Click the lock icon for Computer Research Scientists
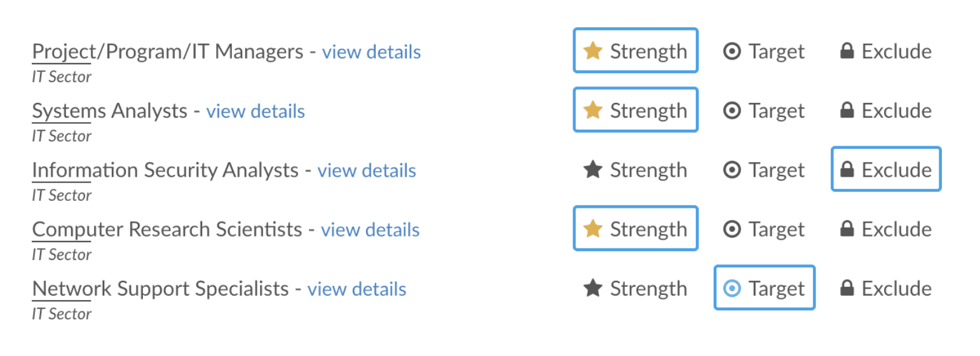This screenshot has height=356, width=980. tap(847, 229)
